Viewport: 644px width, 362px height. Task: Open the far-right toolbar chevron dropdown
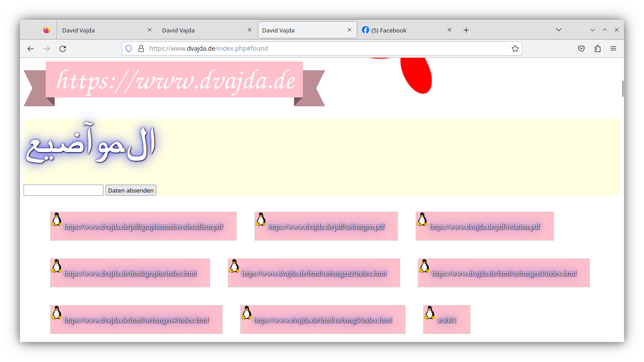click(592, 30)
